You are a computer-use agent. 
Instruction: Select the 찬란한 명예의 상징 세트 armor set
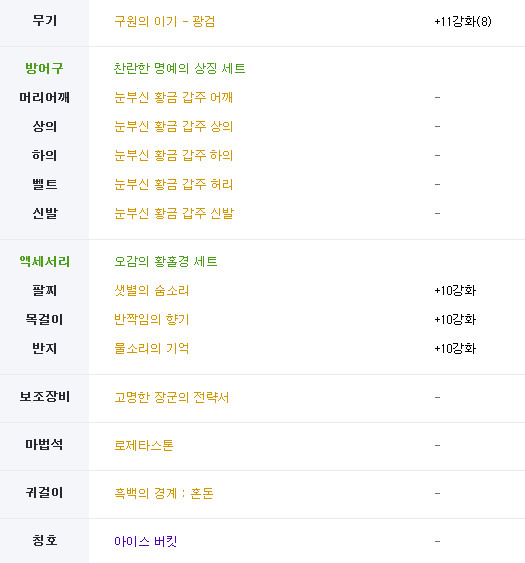pos(180,68)
